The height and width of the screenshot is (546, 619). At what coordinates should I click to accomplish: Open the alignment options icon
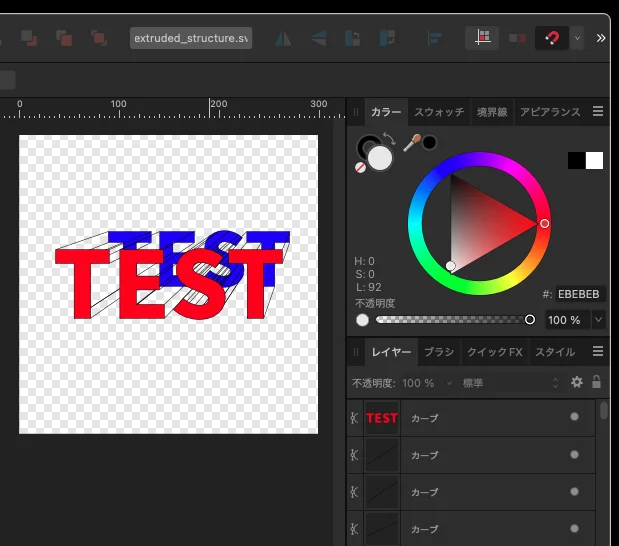[435, 38]
